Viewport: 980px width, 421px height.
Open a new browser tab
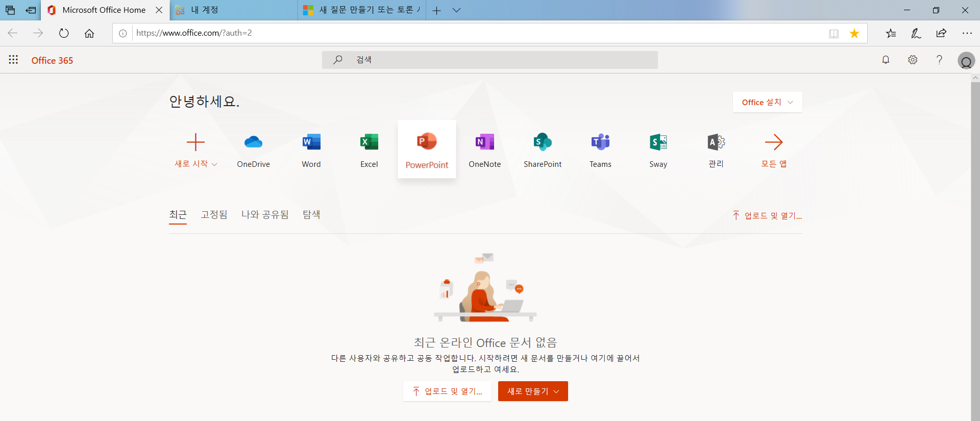click(436, 10)
